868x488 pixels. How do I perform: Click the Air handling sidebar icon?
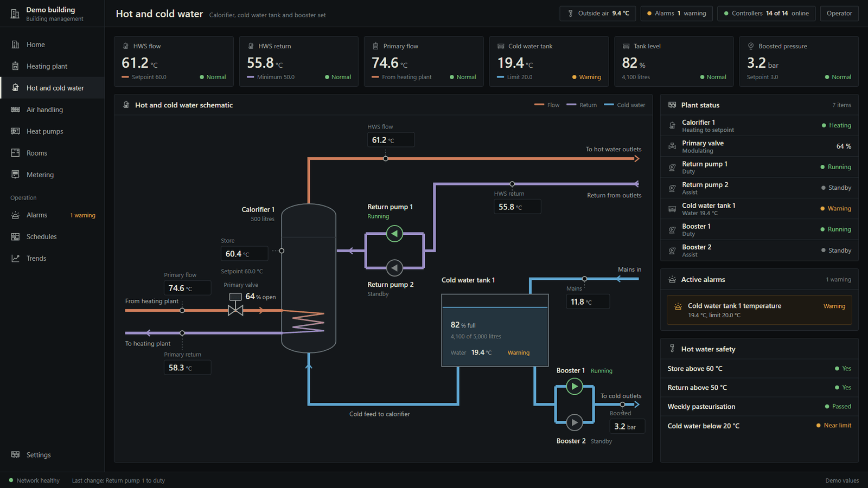15,110
